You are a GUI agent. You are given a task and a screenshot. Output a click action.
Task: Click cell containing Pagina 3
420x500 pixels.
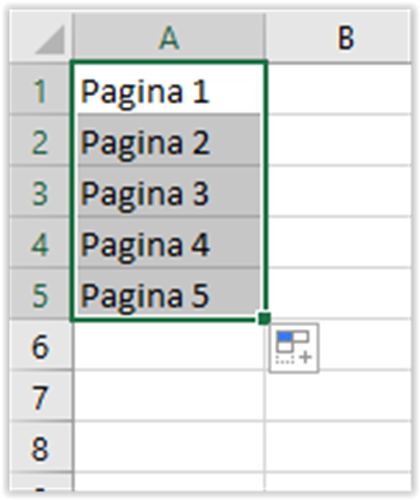pos(169,192)
